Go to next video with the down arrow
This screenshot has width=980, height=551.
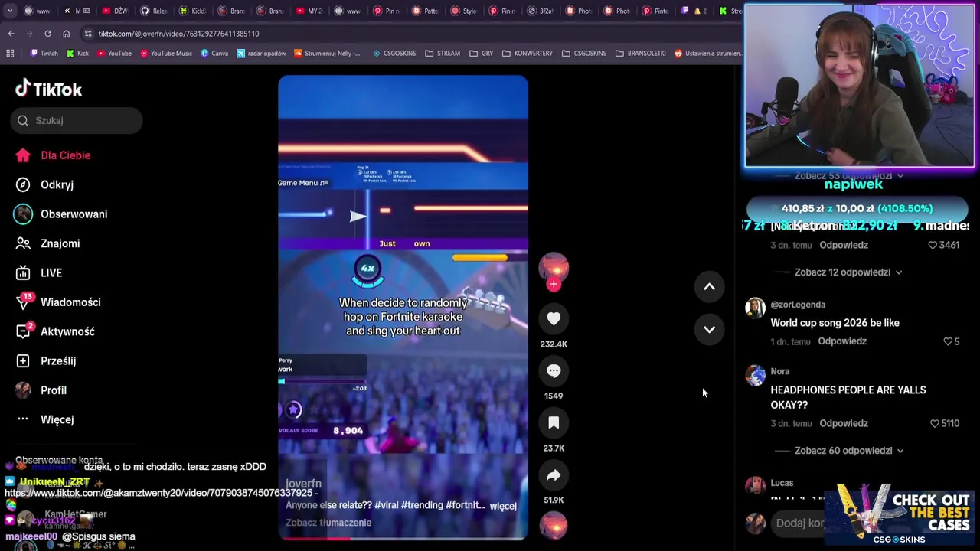[709, 329]
